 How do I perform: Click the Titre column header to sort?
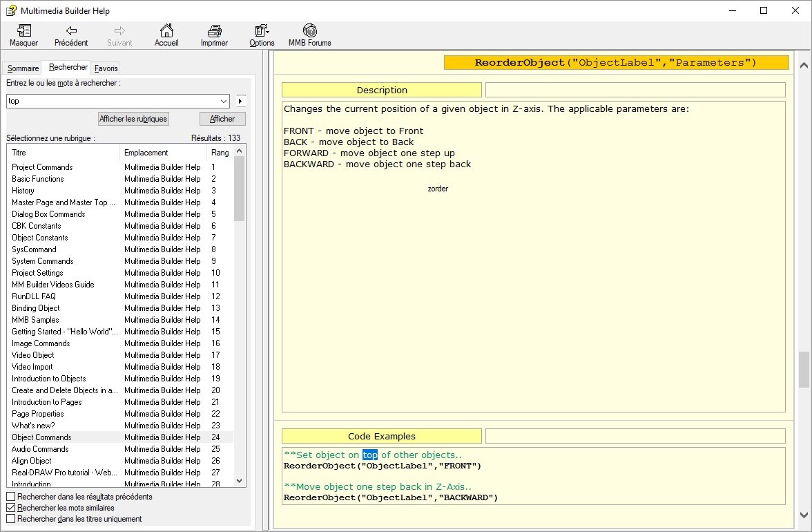(x=64, y=153)
